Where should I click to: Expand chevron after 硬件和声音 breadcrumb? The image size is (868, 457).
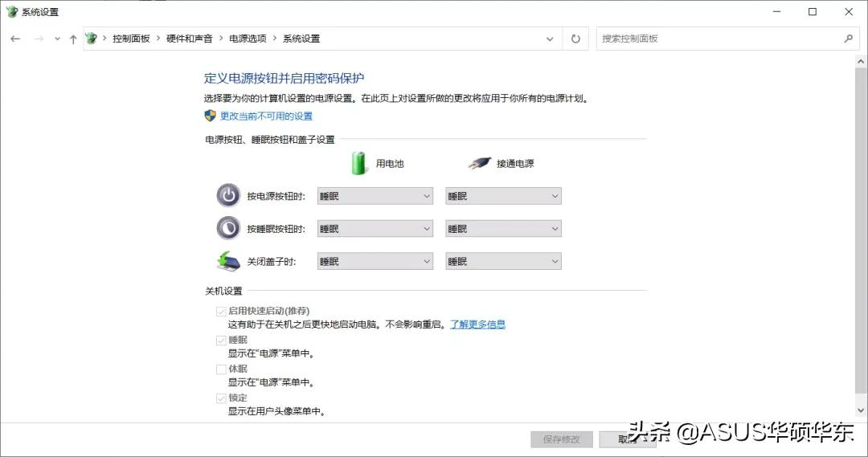[221, 39]
